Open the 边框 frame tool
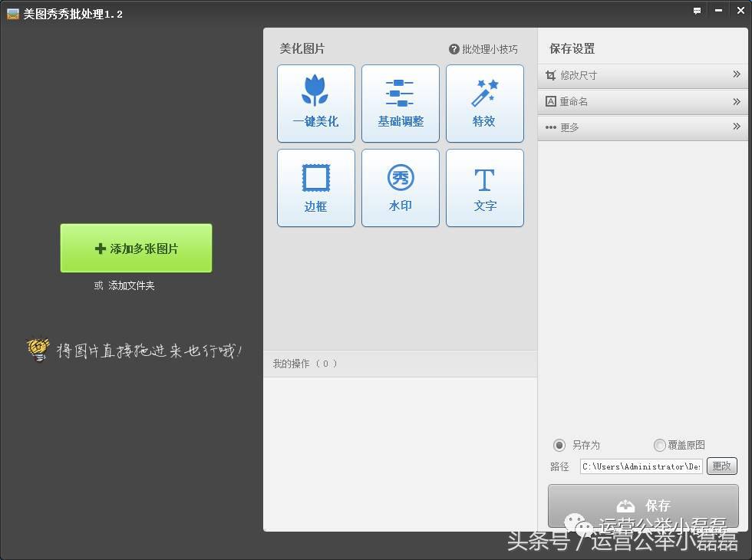This screenshot has height=560, width=752. pyautogui.click(x=315, y=188)
